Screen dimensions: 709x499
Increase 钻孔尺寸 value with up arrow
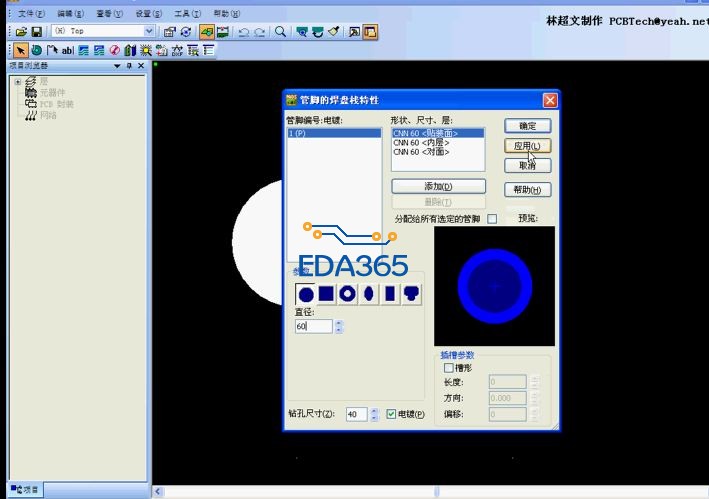(x=373, y=411)
